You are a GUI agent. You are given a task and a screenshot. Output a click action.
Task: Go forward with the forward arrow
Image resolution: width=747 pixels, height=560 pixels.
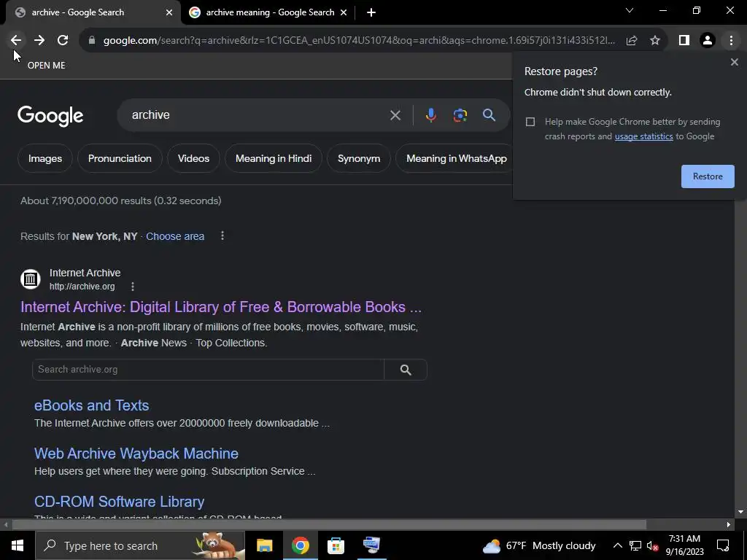pos(39,41)
